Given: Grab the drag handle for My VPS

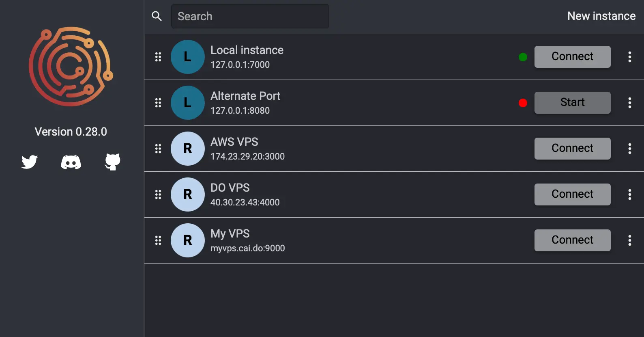Looking at the screenshot, I should (x=158, y=240).
